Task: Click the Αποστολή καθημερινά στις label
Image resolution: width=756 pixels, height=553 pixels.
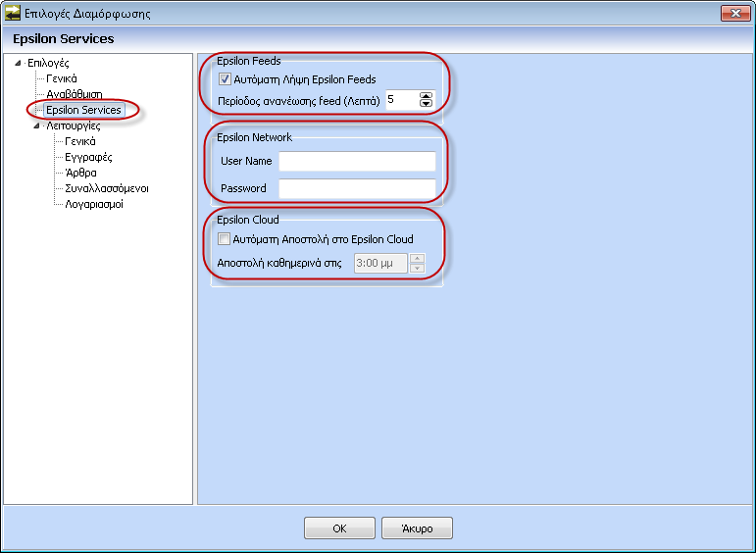Action: [279, 263]
